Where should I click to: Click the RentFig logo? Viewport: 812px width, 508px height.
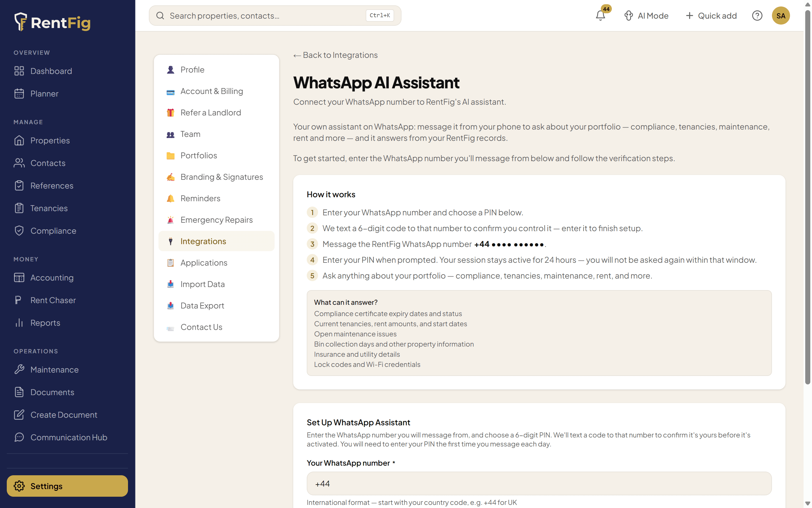[x=53, y=22]
